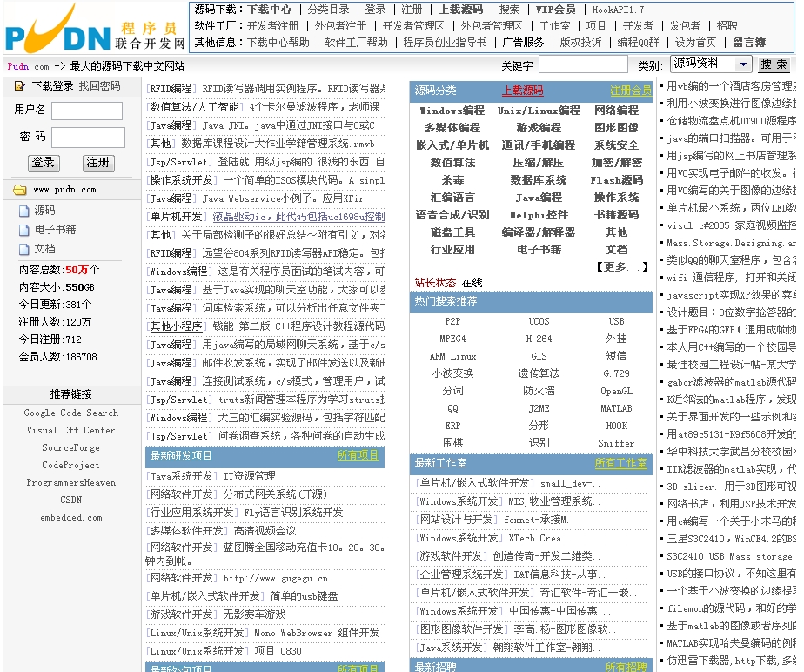Open the Visual C++ Center recommended link
This screenshot has width=804, height=672.
click(71, 430)
